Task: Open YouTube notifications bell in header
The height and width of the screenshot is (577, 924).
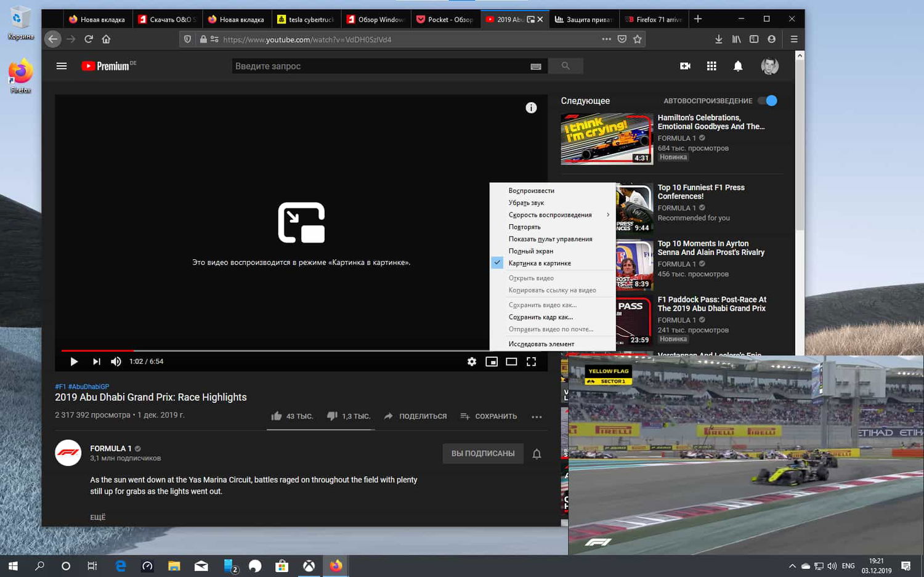Action: (x=738, y=66)
